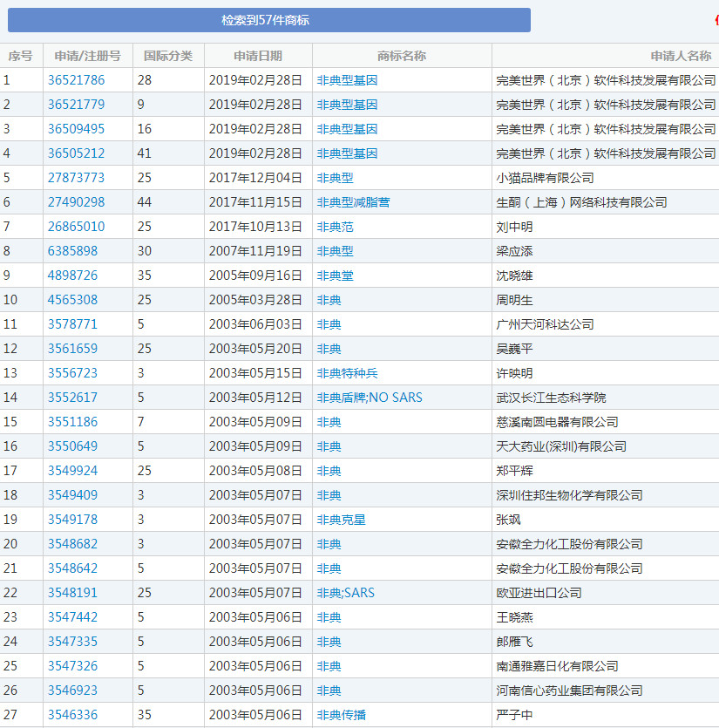View details of trademark 非典盾牌;NO SARS

[x=368, y=397]
